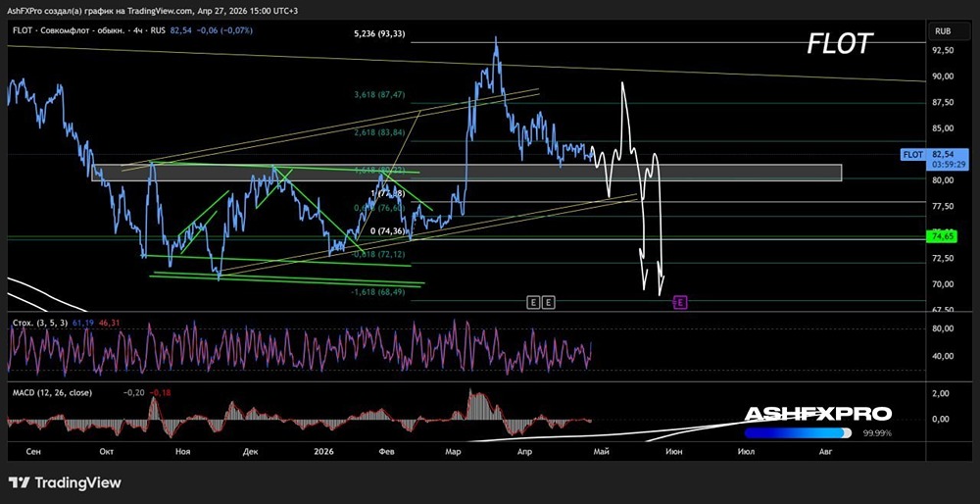980x504 pixels.
Task: Click the RUB currency label
Action: 944,30
